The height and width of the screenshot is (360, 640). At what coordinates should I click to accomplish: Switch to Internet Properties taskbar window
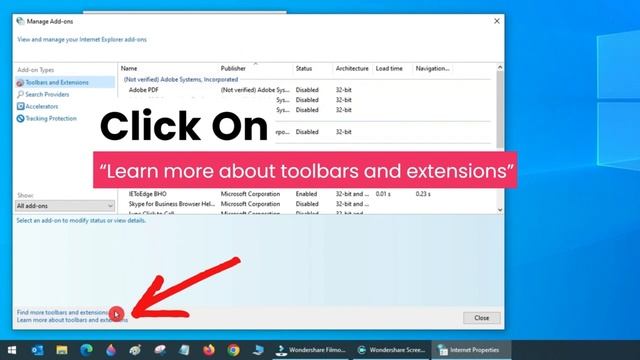(x=471, y=350)
